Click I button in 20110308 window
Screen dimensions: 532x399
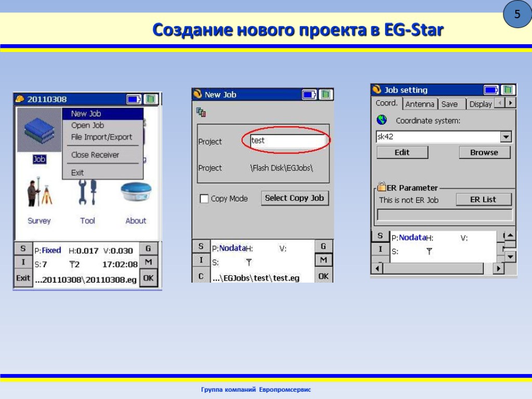(x=23, y=262)
